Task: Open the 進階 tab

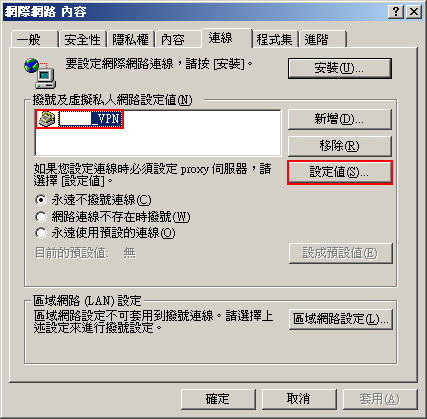Action: tap(323, 39)
